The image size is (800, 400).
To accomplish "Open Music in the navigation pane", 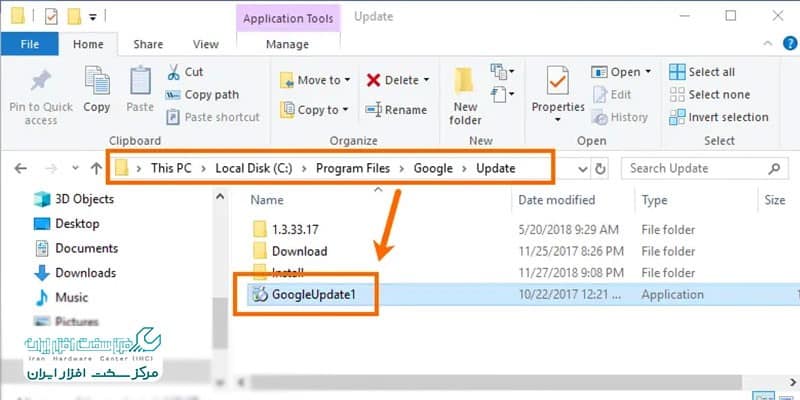I will 61,297.
